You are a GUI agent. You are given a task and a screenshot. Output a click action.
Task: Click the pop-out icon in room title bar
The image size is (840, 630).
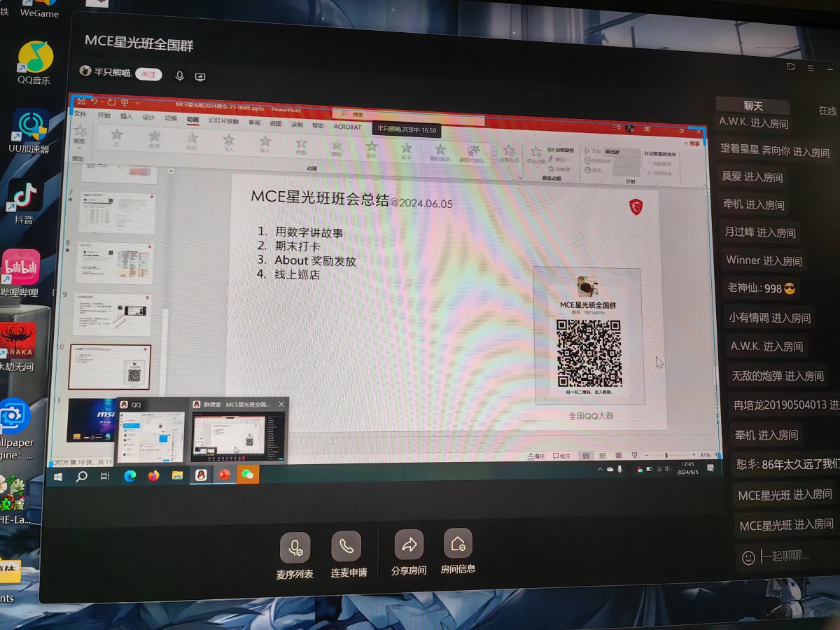[790, 66]
